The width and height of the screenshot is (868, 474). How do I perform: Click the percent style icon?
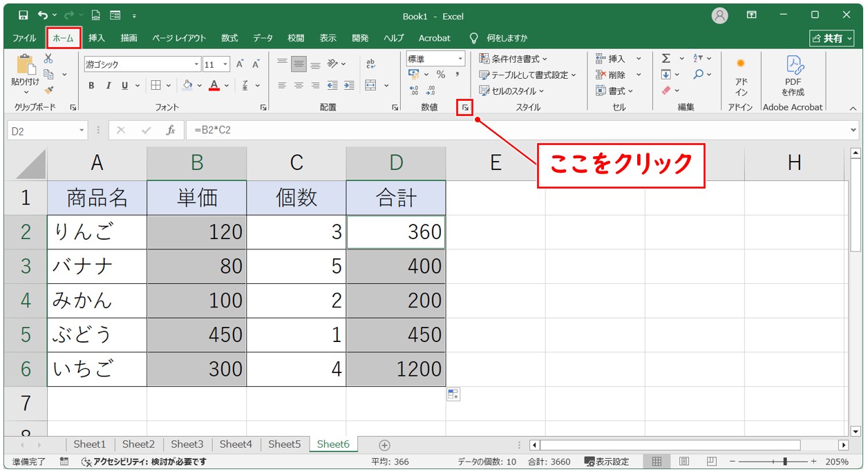pos(440,75)
